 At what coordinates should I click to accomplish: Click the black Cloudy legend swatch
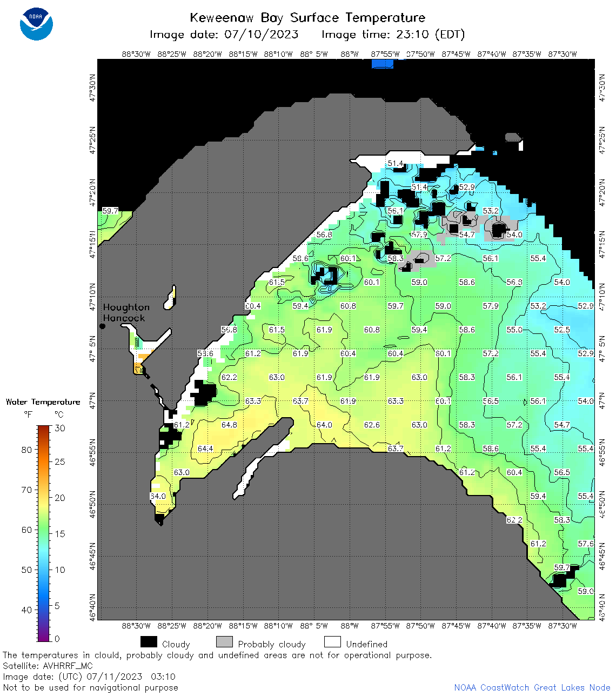click(149, 642)
